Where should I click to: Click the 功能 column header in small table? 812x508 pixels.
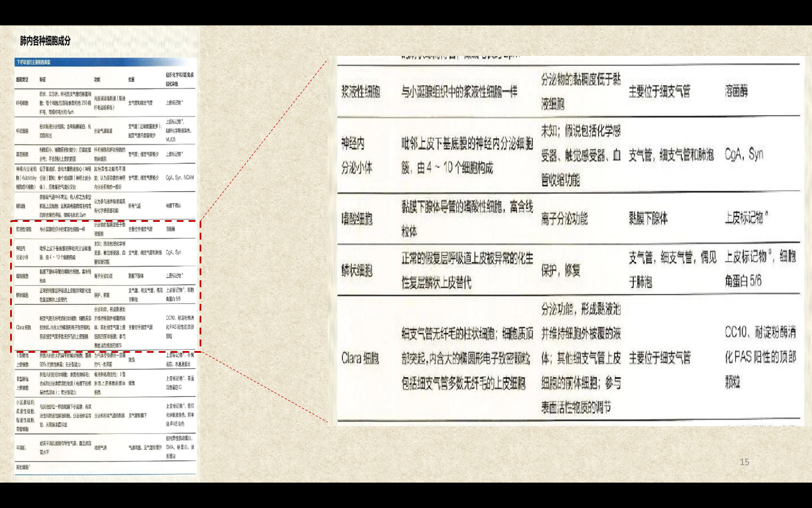coord(97,80)
